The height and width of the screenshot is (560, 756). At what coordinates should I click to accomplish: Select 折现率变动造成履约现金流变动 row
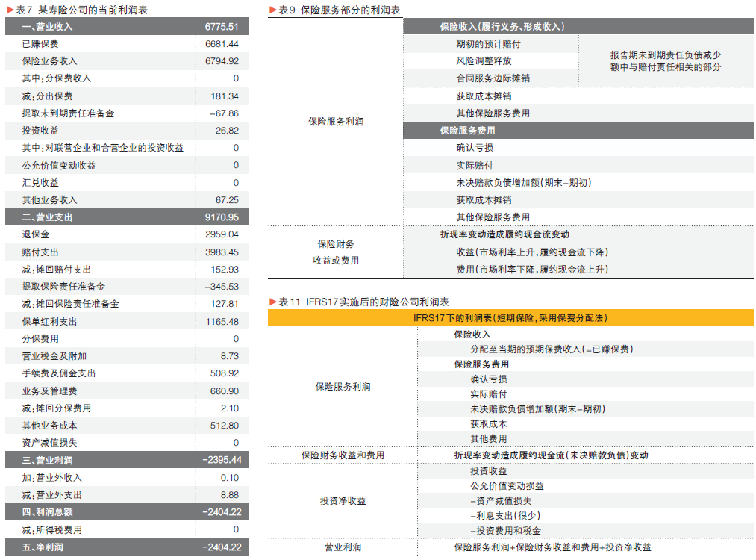click(x=578, y=234)
